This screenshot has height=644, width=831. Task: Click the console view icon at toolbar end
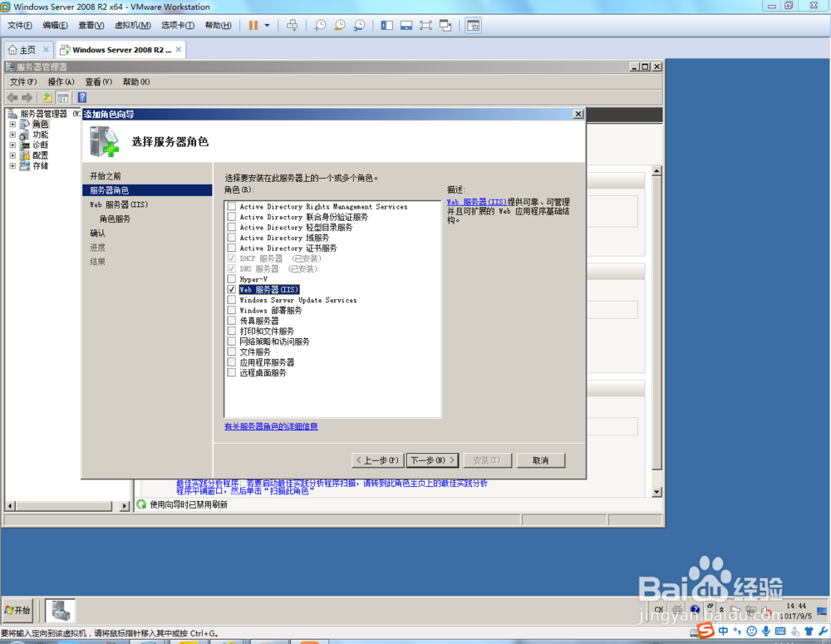(474, 26)
